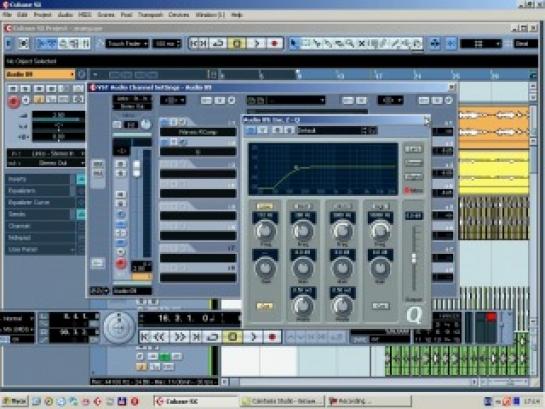Click the EQ curve point in Q display
The image size is (545, 409).
[296, 168]
